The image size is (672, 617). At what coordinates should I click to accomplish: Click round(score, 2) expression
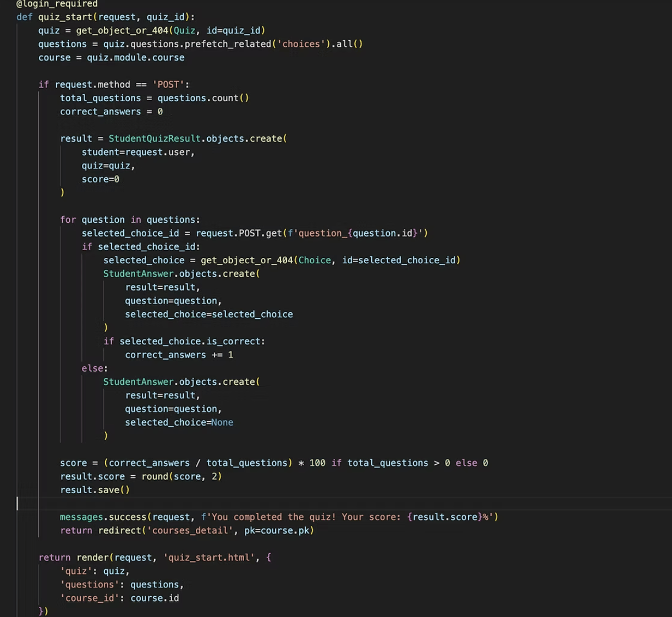pyautogui.click(x=181, y=477)
